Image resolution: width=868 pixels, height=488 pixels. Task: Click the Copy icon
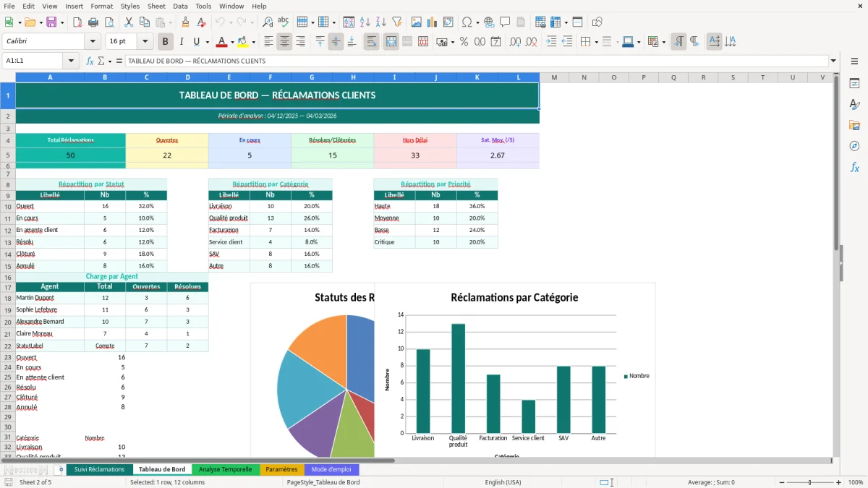(x=145, y=22)
